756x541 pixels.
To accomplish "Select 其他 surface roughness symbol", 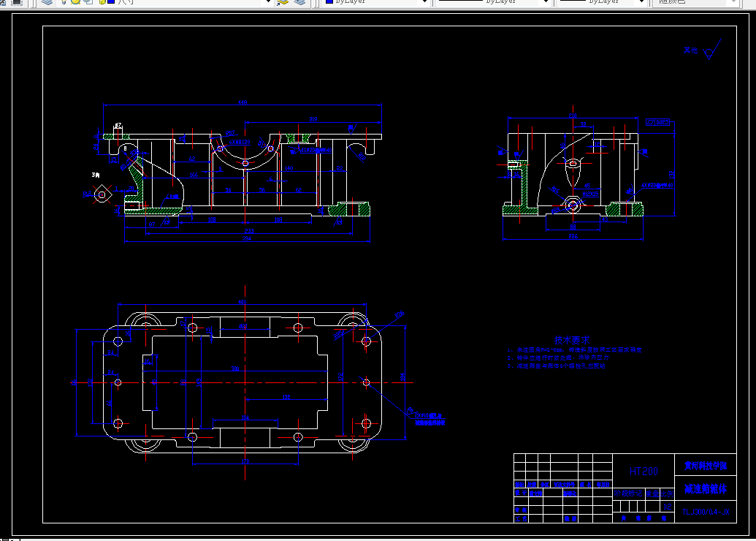I will coord(702,50).
